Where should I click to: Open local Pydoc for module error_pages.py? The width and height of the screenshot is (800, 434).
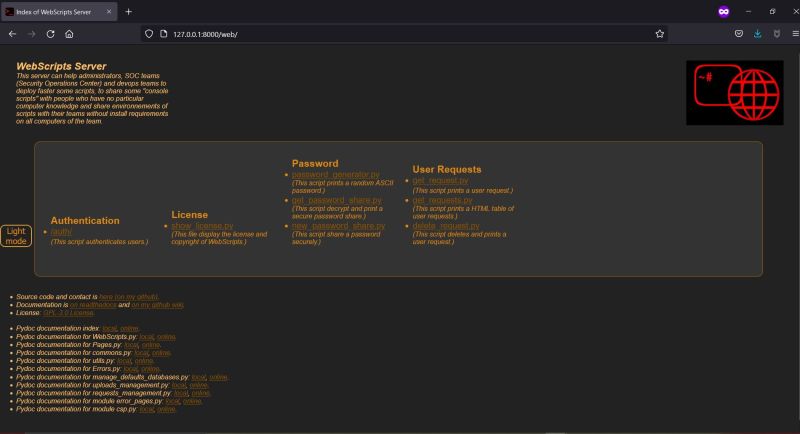click(x=172, y=401)
